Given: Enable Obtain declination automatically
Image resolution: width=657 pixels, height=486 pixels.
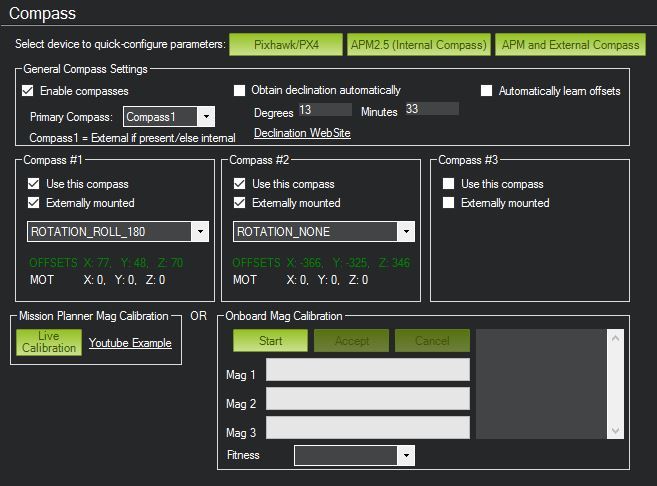Looking at the screenshot, I should click(x=239, y=90).
